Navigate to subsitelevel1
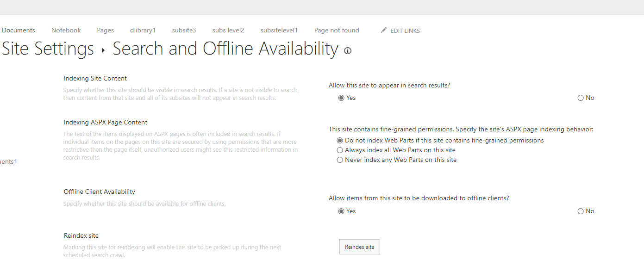Screen dimensions: 644x278 point(279,31)
